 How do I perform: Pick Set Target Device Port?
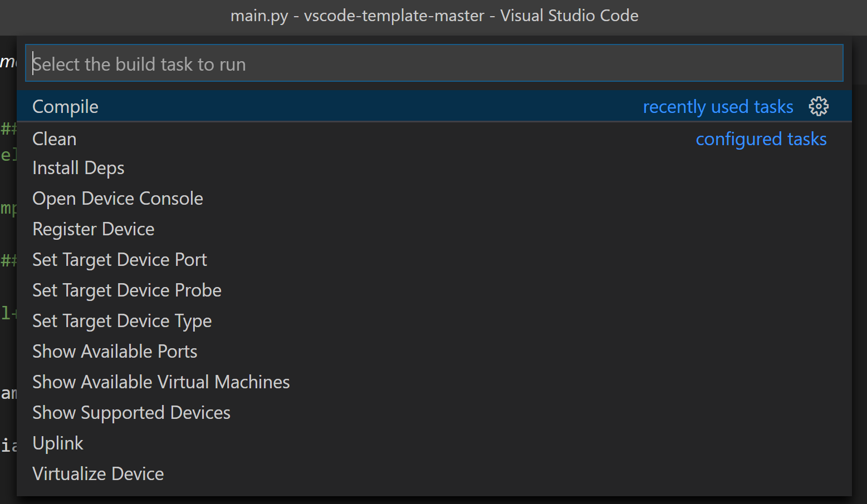[434, 260]
